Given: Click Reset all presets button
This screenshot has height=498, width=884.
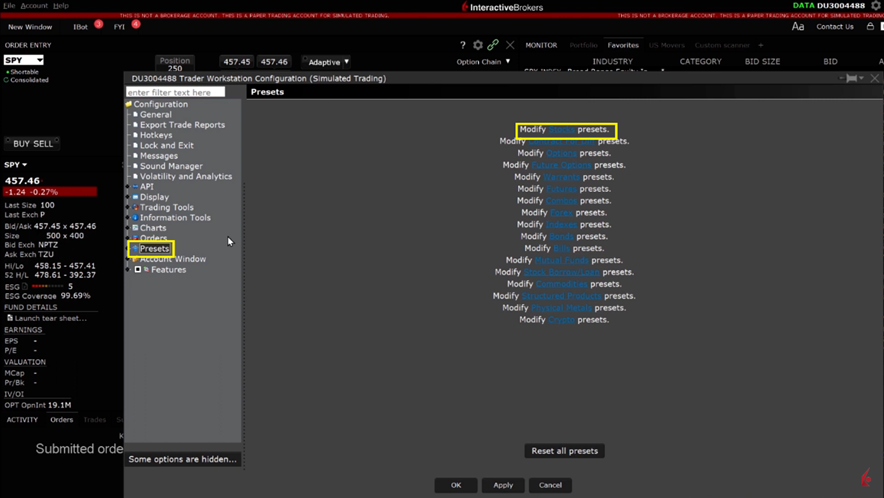Looking at the screenshot, I should pyautogui.click(x=564, y=451).
